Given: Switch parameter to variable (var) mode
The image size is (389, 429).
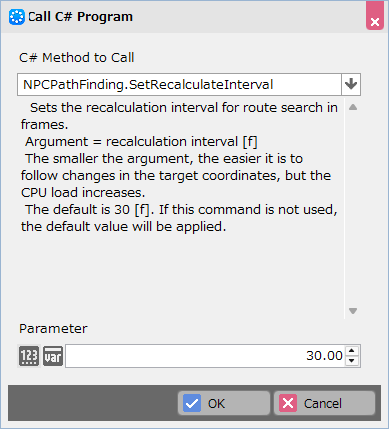Looking at the screenshot, I should pyautogui.click(x=53, y=356).
